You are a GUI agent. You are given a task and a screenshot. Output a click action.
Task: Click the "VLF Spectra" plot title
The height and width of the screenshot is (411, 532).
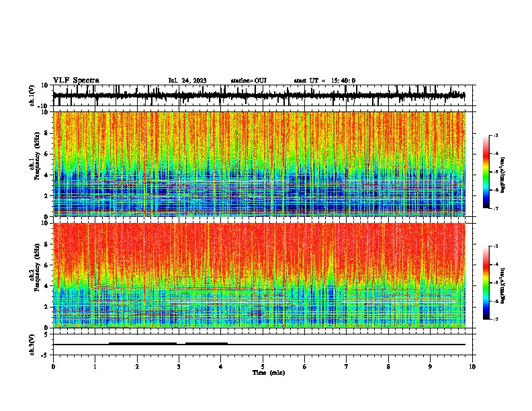76,81
